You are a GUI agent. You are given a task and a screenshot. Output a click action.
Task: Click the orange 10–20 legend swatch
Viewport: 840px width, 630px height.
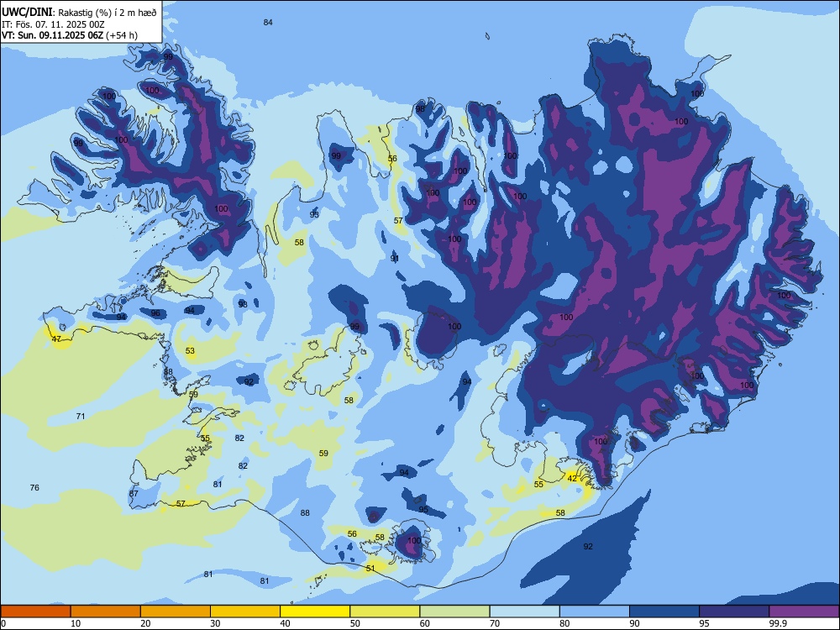point(106,612)
